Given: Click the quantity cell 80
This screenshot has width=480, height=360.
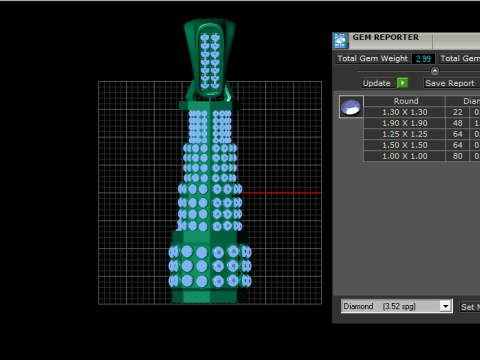Looking at the screenshot, I should point(458,156).
